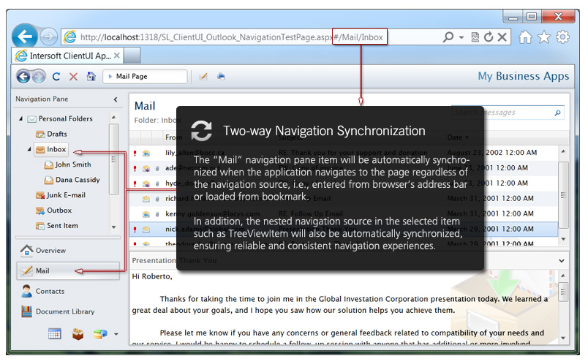Refresh the page from the address bar
Screen dimensions: 588x364
click(489, 37)
